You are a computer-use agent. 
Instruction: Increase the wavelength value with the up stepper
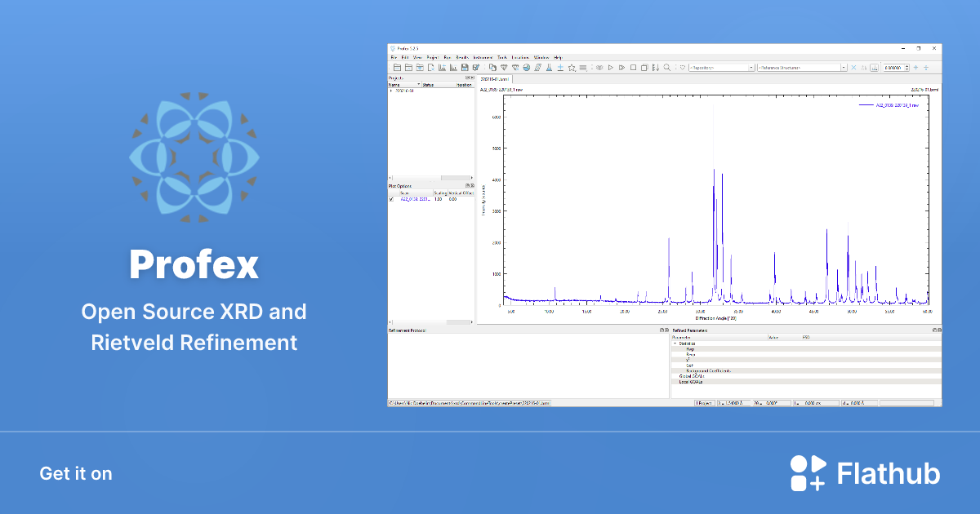906,64
